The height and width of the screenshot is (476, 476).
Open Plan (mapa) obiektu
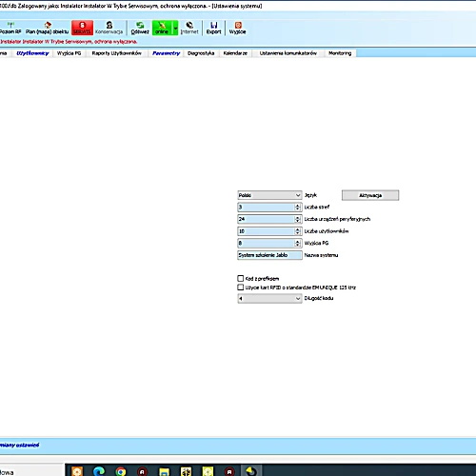47,28
